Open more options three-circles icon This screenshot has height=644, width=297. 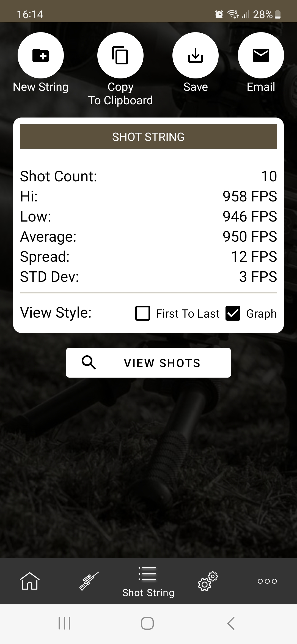(267, 581)
